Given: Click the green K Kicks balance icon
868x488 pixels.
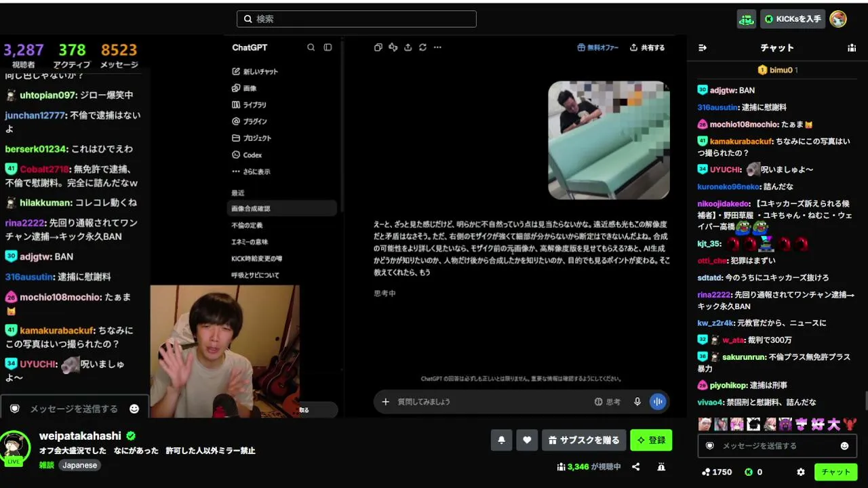Looking at the screenshot, I should (x=749, y=472).
